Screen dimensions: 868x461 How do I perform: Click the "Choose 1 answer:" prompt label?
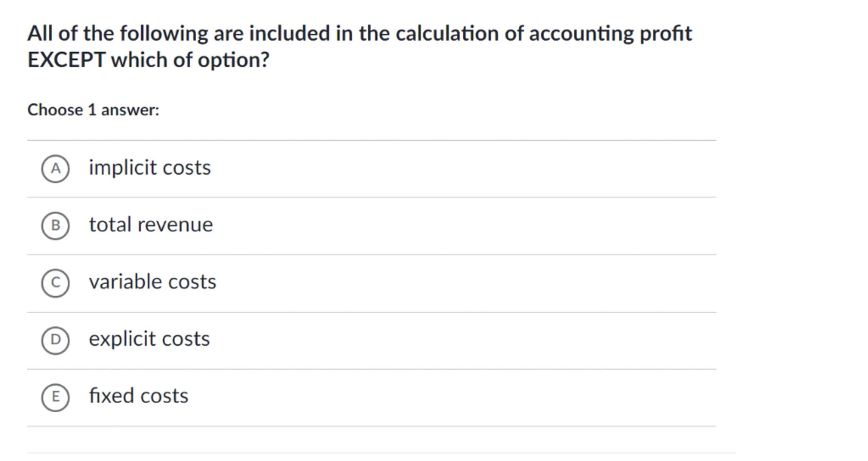tap(93, 110)
